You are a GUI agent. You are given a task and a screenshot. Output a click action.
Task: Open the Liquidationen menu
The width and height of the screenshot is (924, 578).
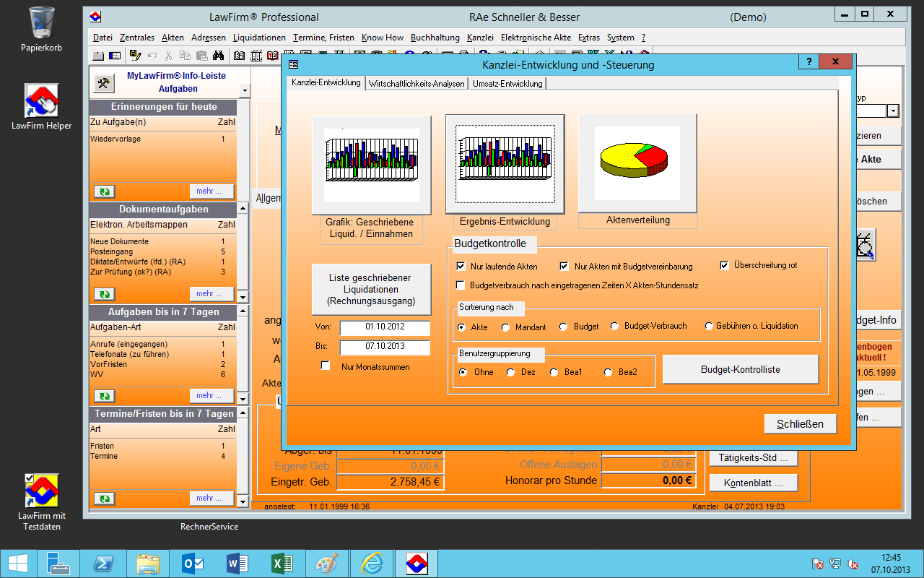(x=259, y=38)
